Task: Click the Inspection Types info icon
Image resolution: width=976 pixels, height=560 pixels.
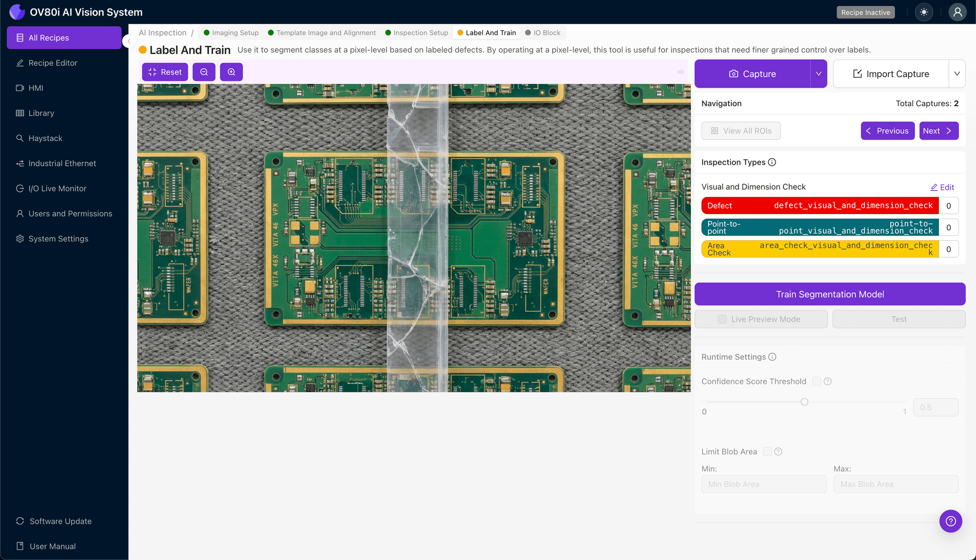Action: point(772,162)
